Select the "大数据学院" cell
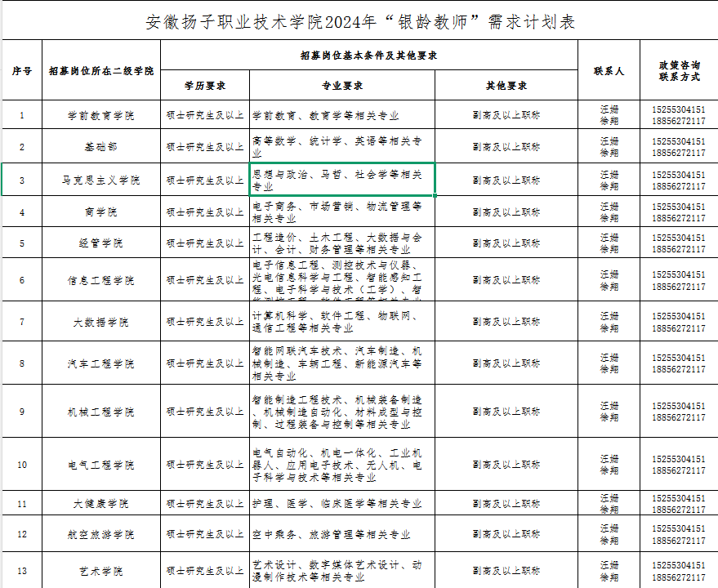 click(x=101, y=322)
